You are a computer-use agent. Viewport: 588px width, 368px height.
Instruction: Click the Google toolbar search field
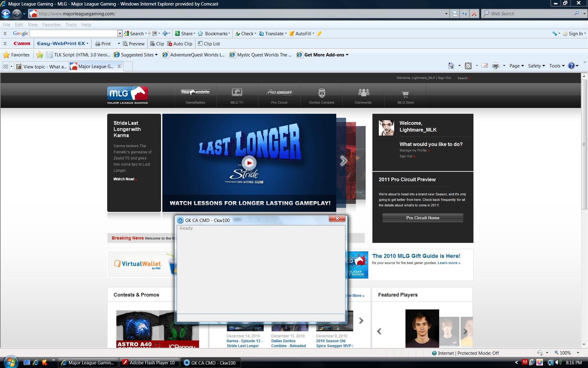[x=73, y=33]
